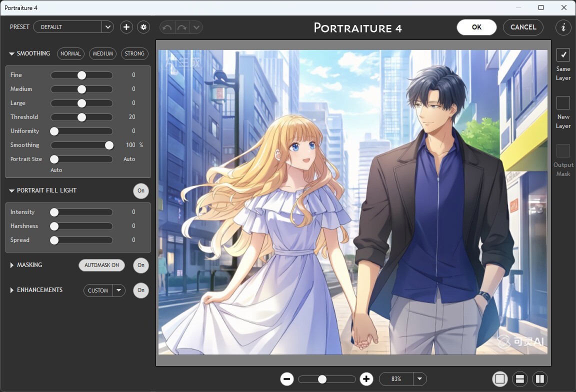576x392 pixels.
Task: Click the redo arrow icon
Action: click(181, 27)
